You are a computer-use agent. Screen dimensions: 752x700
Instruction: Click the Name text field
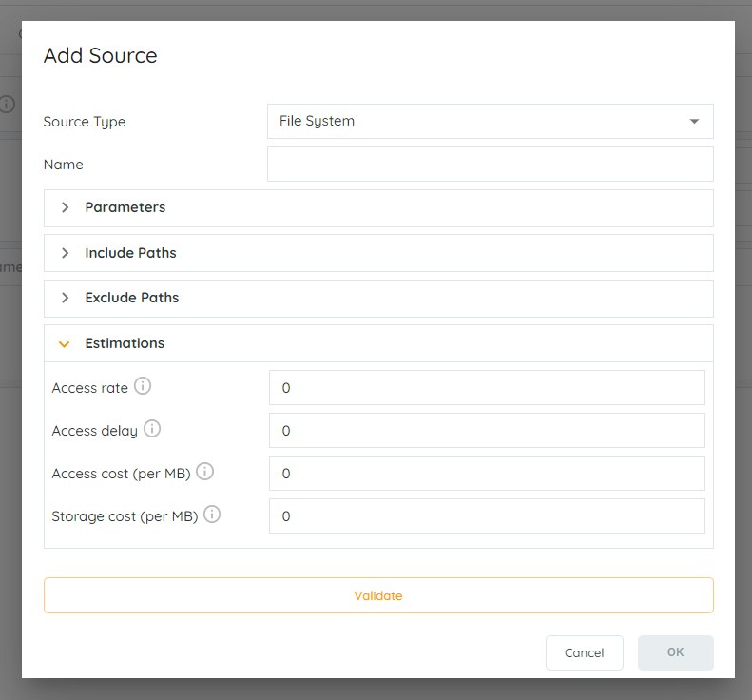(491, 165)
